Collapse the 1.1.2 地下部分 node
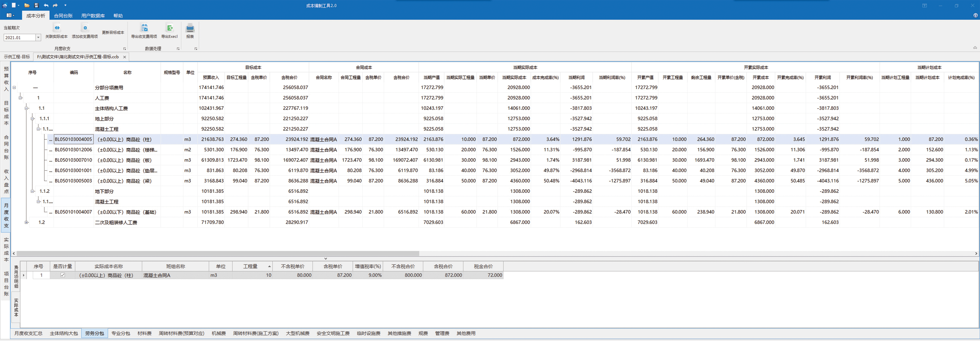This screenshot has width=980, height=341. tap(32, 191)
